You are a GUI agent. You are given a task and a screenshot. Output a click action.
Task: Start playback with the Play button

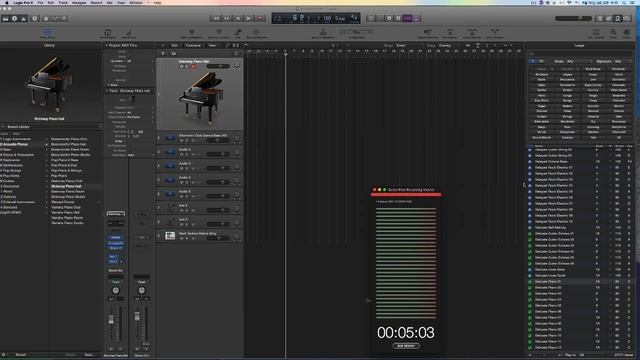[248, 18]
